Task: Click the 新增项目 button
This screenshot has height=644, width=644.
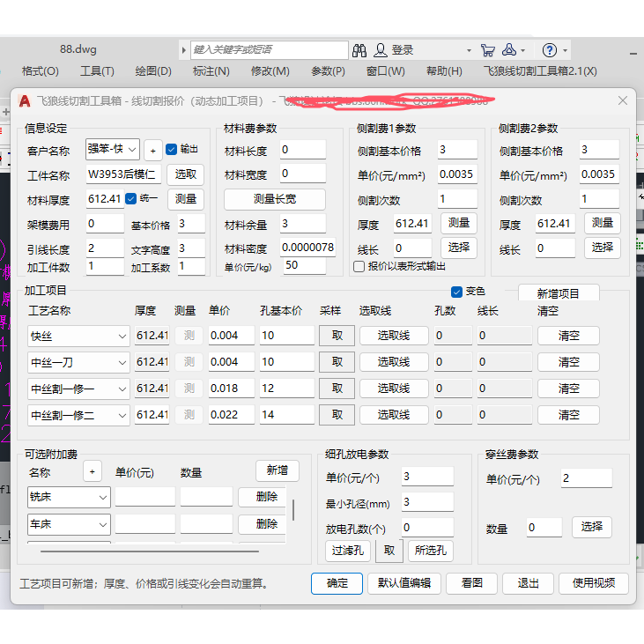Action: point(559,293)
